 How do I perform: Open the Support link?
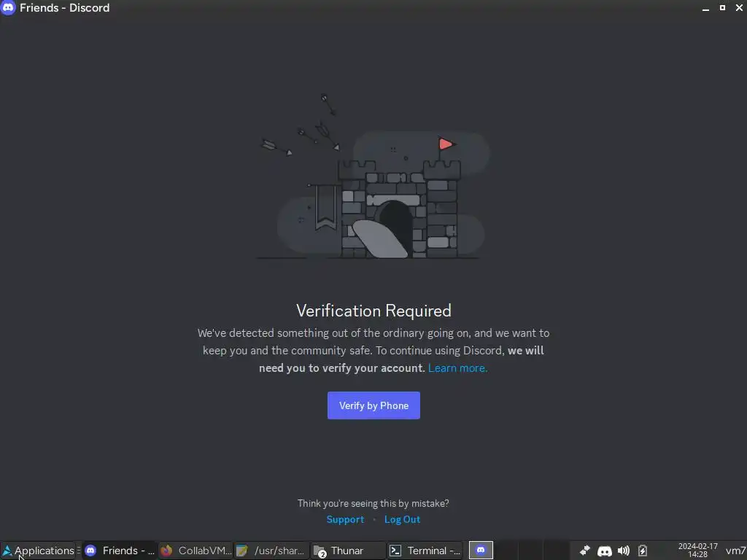click(x=345, y=519)
